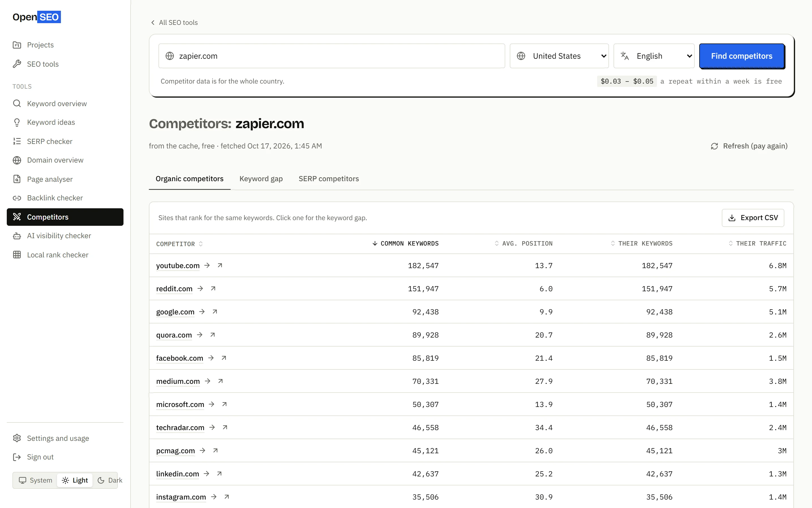Open youtube.com in external tab icon
The width and height of the screenshot is (812, 508).
click(220, 265)
